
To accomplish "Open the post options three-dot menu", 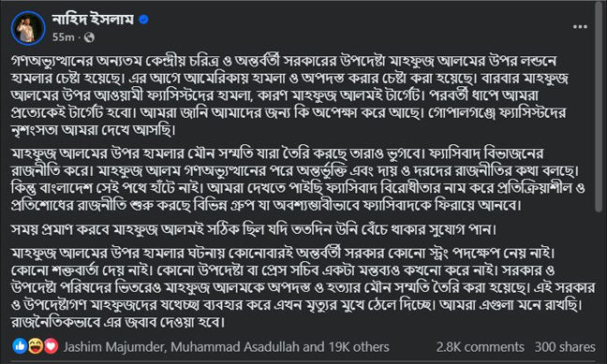I will 580,27.
